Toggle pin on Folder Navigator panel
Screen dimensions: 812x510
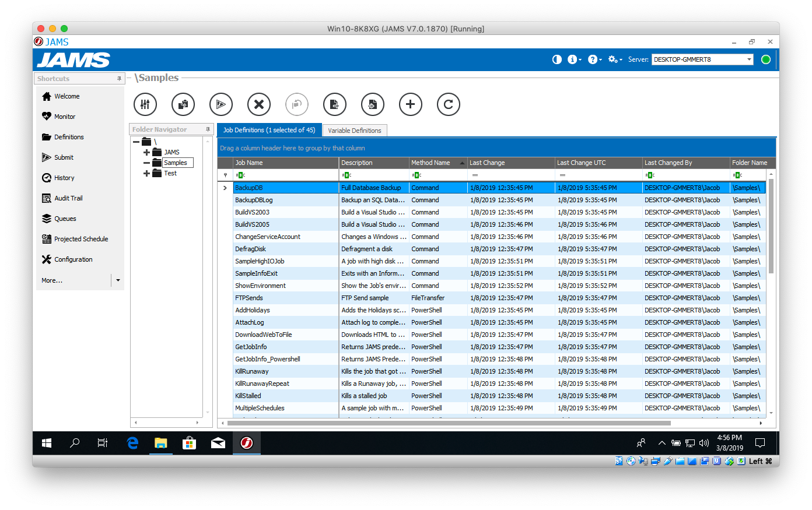click(208, 129)
